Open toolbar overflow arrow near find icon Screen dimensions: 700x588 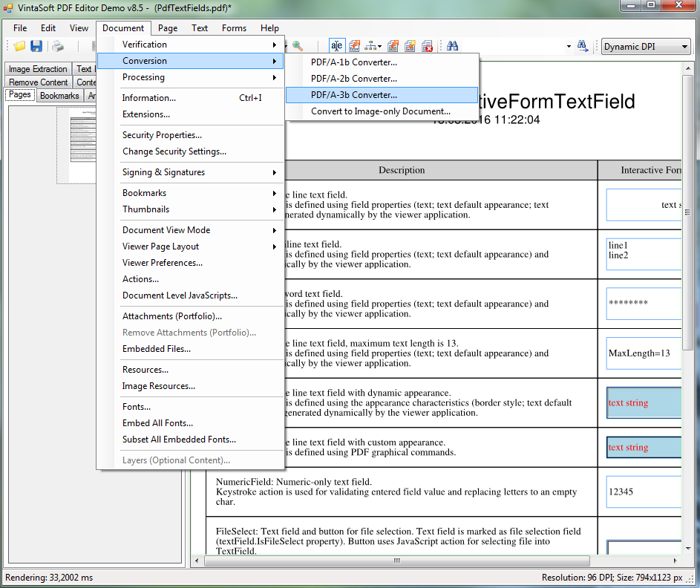click(x=569, y=47)
